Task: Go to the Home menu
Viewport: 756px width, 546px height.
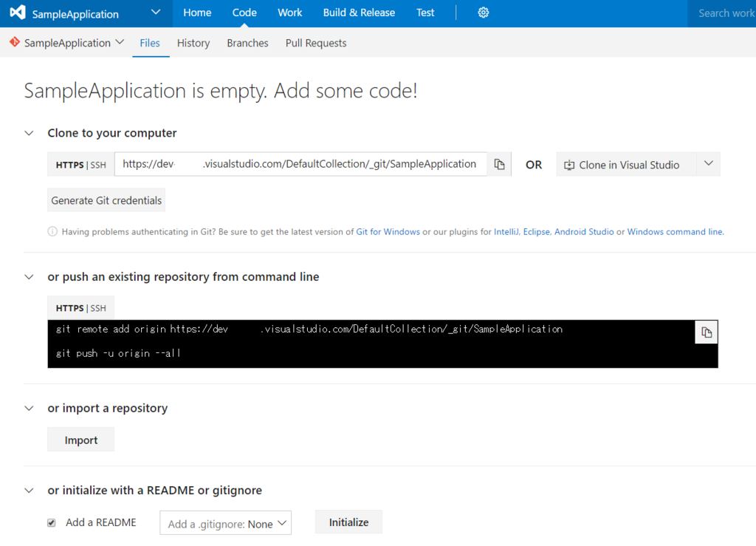Action: [197, 13]
